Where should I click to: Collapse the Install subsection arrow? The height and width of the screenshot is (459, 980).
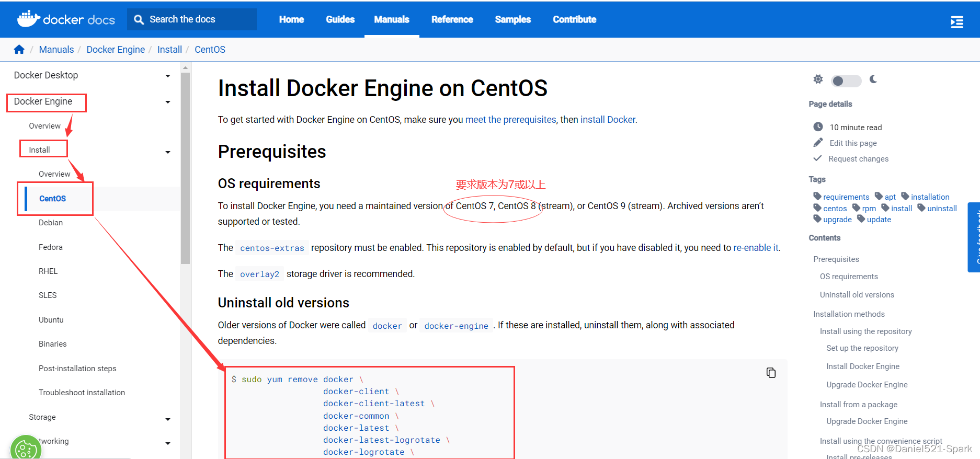[x=168, y=152]
